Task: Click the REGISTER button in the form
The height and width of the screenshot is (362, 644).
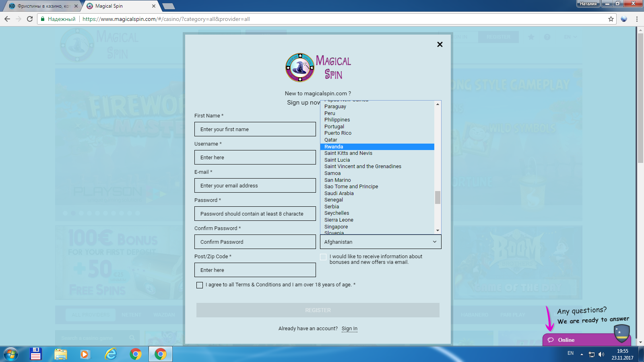Action: (x=318, y=310)
